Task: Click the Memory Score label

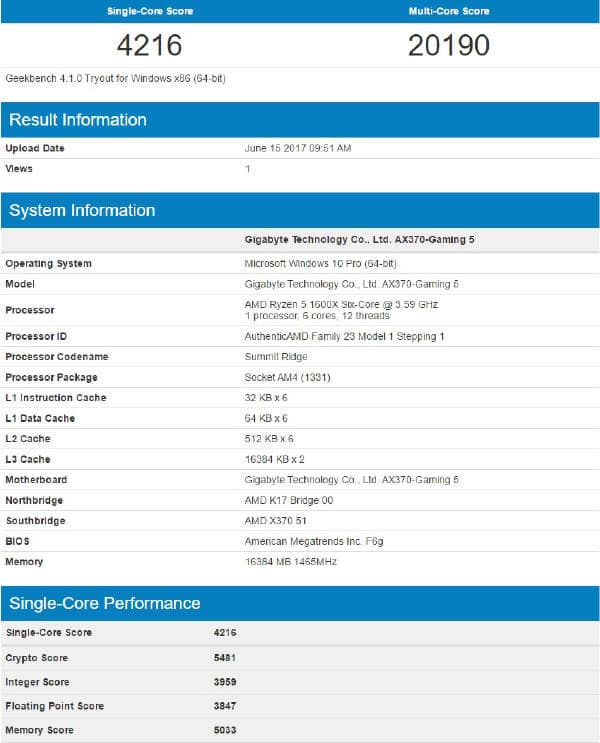Action: pyautogui.click(x=39, y=731)
